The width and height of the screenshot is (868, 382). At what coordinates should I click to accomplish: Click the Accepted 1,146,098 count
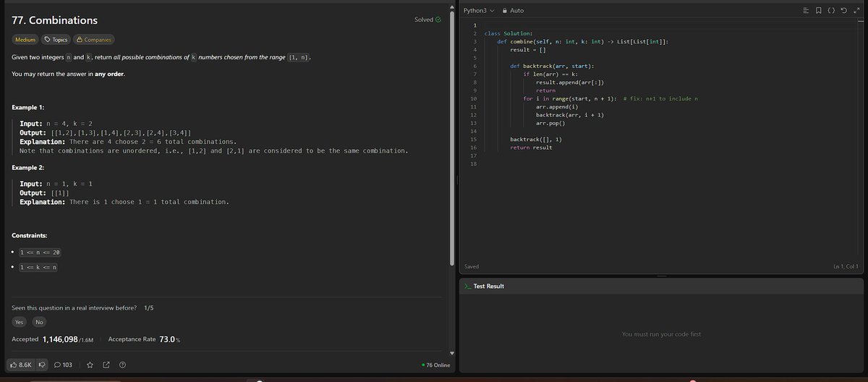coord(53,339)
